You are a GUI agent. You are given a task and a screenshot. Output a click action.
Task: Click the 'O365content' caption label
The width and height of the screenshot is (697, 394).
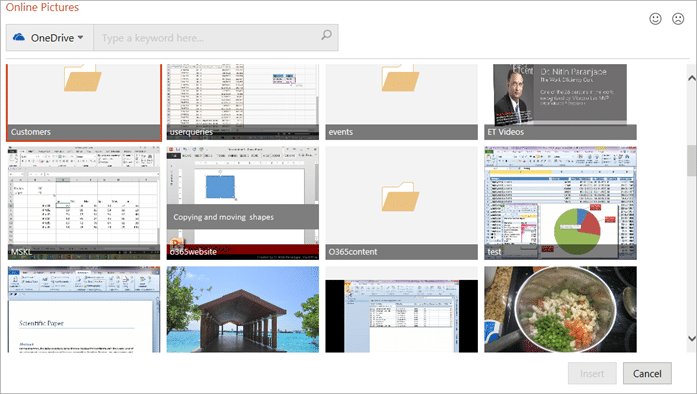353,252
